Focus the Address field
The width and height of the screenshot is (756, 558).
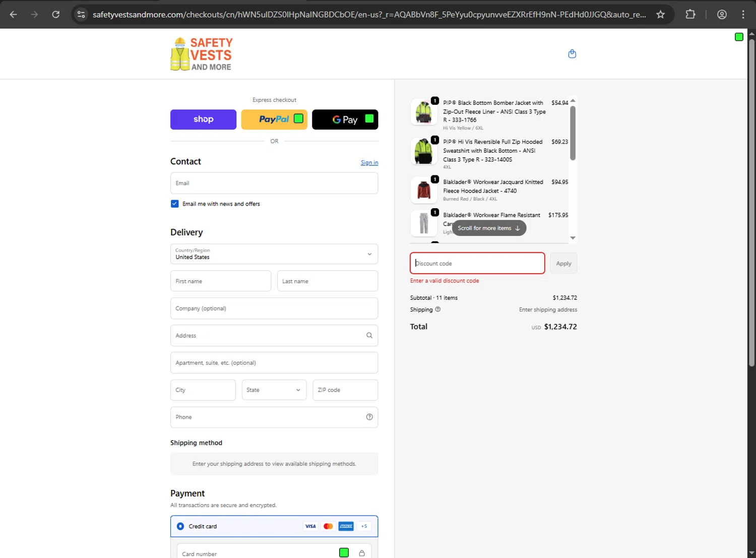(x=274, y=335)
